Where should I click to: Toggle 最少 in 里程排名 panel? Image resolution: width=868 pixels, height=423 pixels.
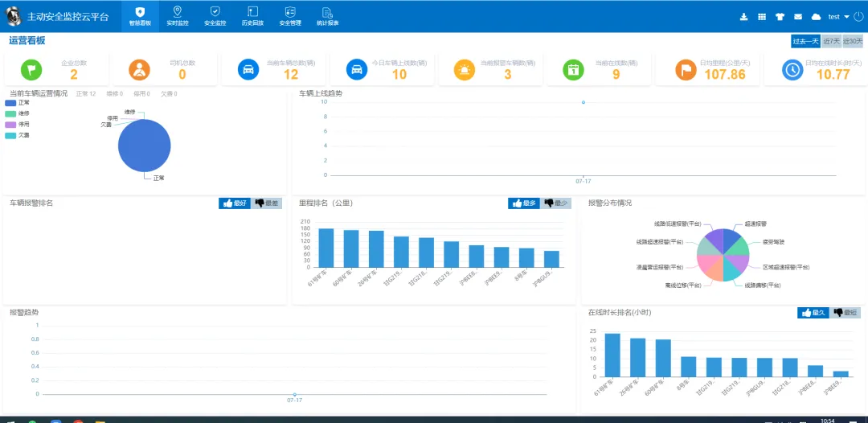[x=556, y=203]
